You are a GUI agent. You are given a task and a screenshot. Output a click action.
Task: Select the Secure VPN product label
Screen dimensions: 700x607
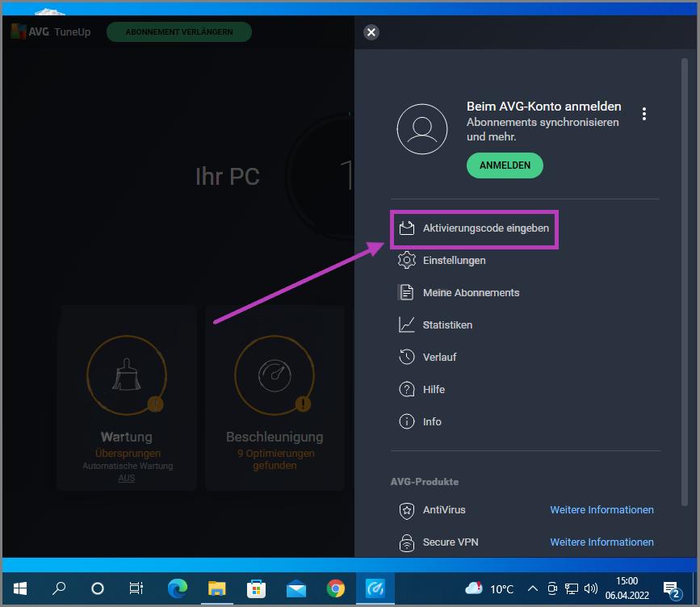(x=451, y=542)
